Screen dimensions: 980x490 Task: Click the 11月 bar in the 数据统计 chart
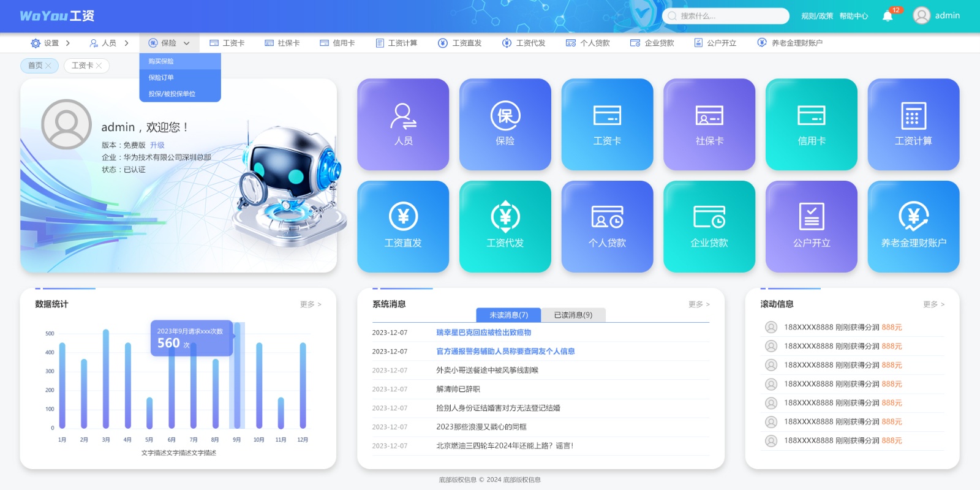(x=281, y=413)
